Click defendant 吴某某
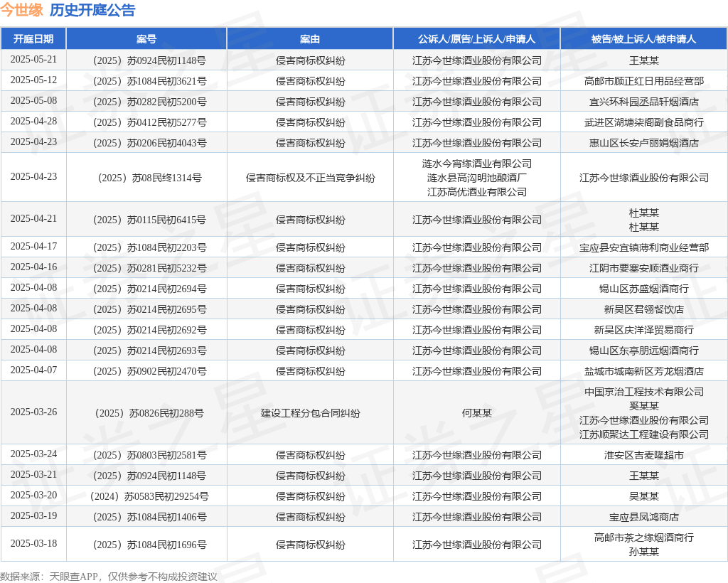The height and width of the screenshot is (583, 728). 644,496
